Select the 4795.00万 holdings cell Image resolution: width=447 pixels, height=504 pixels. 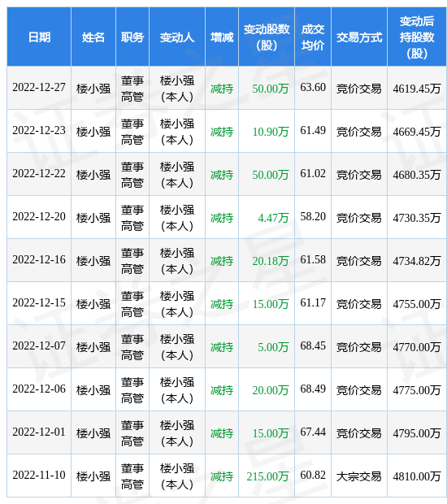coord(416,433)
